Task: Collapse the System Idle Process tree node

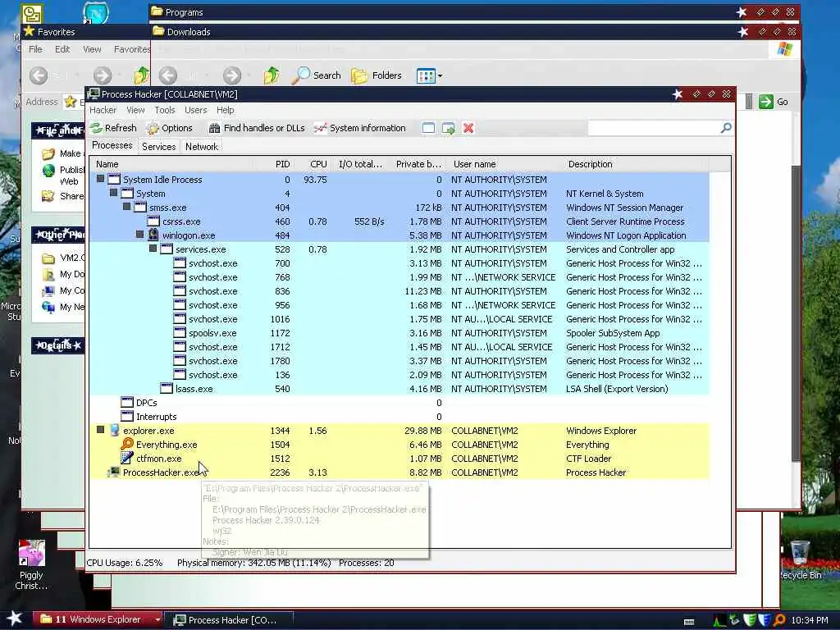Action: (x=100, y=179)
